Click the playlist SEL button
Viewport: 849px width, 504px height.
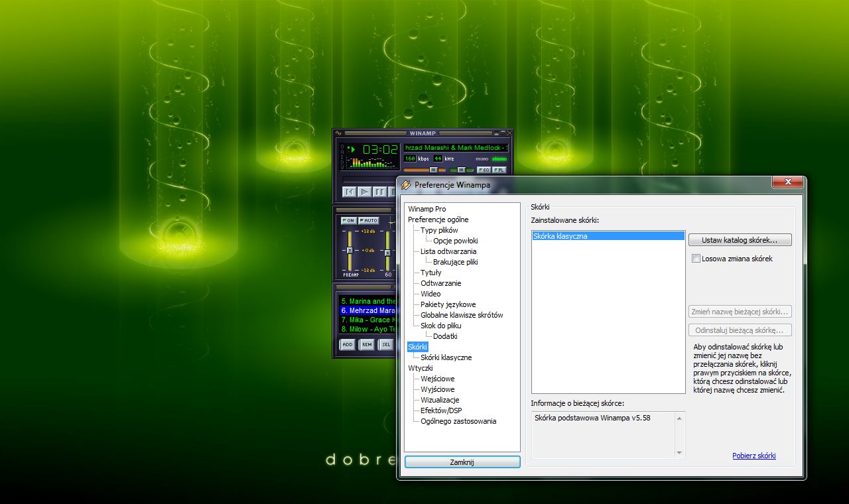(386, 344)
